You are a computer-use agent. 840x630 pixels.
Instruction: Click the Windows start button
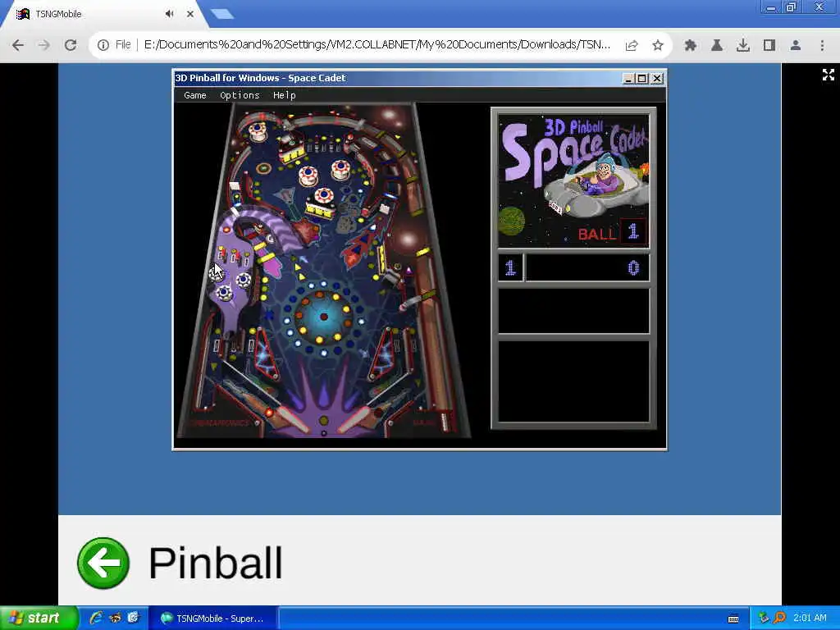[x=39, y=619]
